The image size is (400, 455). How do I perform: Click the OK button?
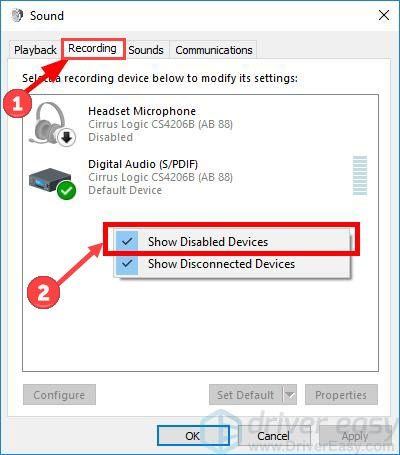pyautogui.click(x=193, y=435)
